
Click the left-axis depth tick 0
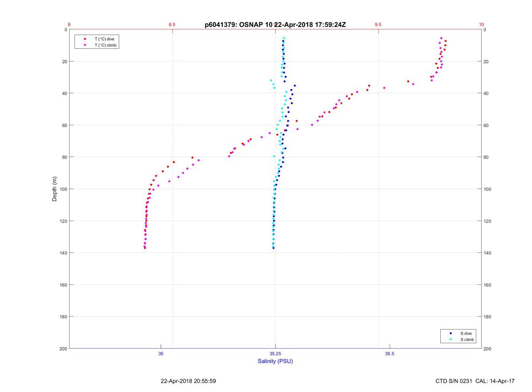click(x=66, y=30)
